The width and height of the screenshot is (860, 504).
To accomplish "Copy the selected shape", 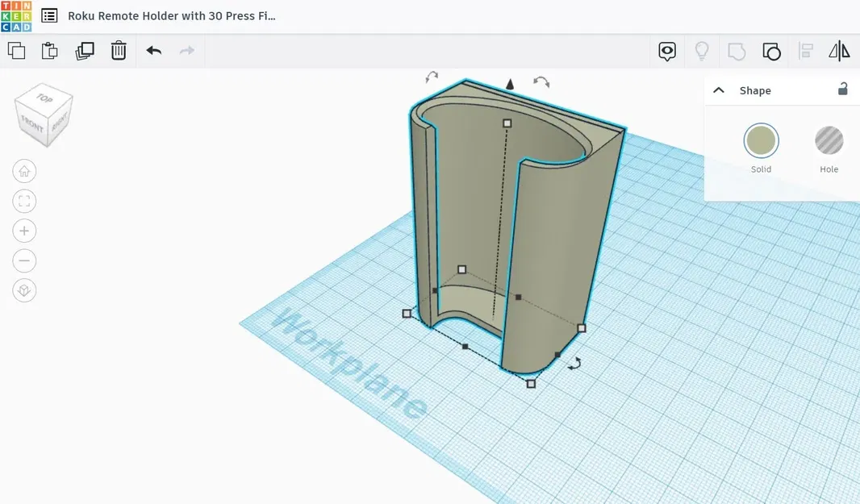I will (16, 51).
